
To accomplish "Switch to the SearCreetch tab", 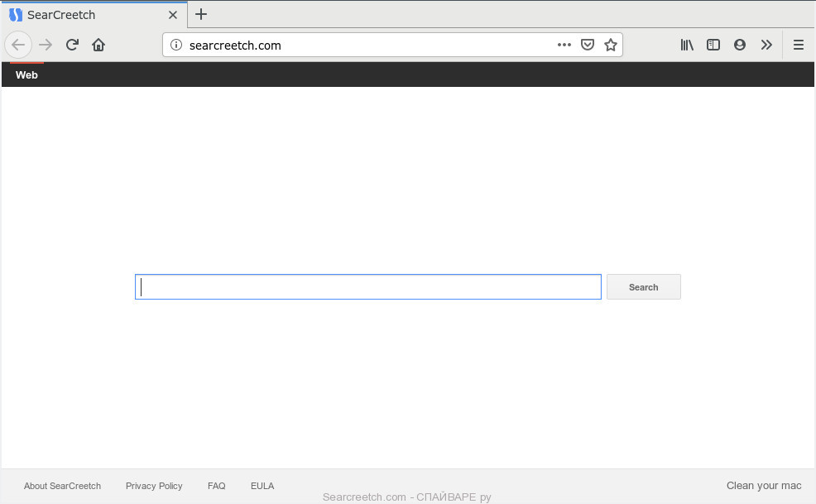I will click(x=94, y=15).
